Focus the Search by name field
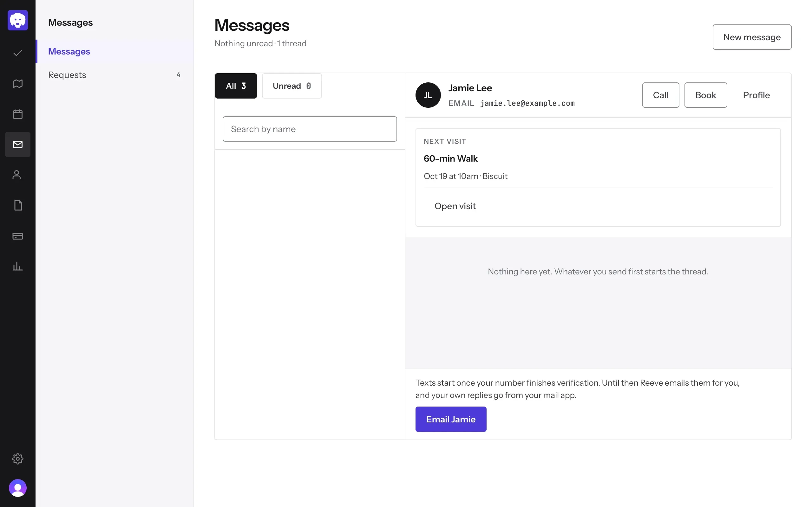This screenshot has width=812, height=507. [x=310, y=129]
